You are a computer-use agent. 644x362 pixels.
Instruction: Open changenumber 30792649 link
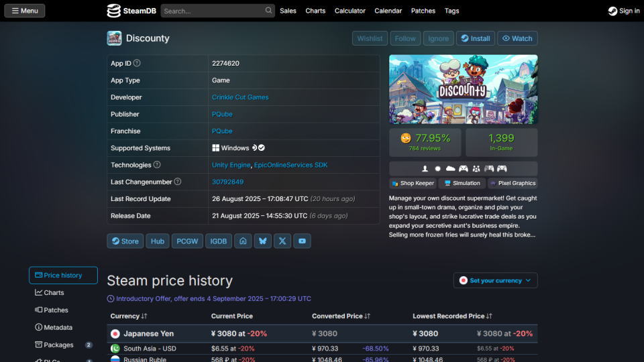click(x=227, y=182)
